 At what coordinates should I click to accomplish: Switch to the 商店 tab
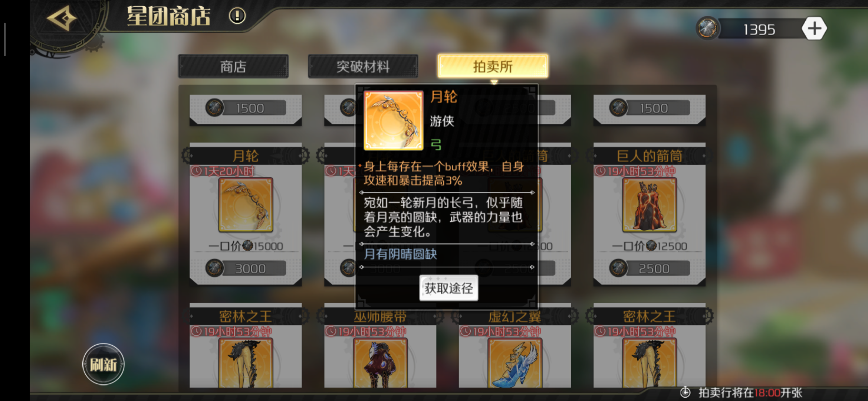(233, 66)
